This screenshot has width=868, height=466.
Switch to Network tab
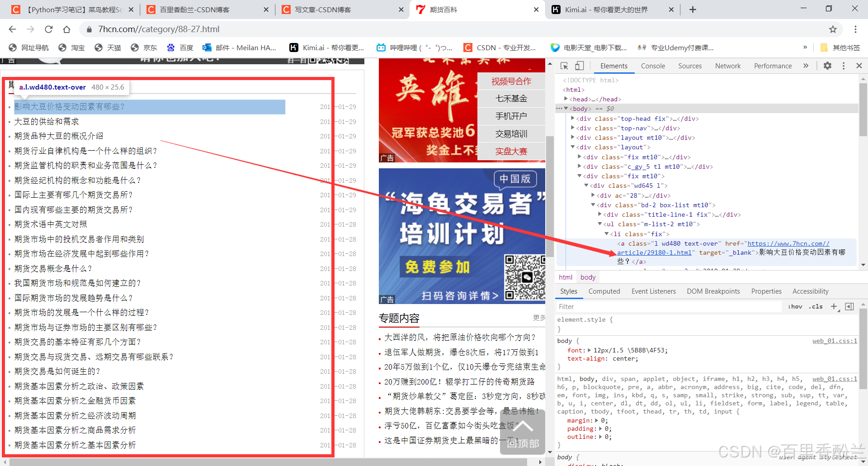coord(728,66)
